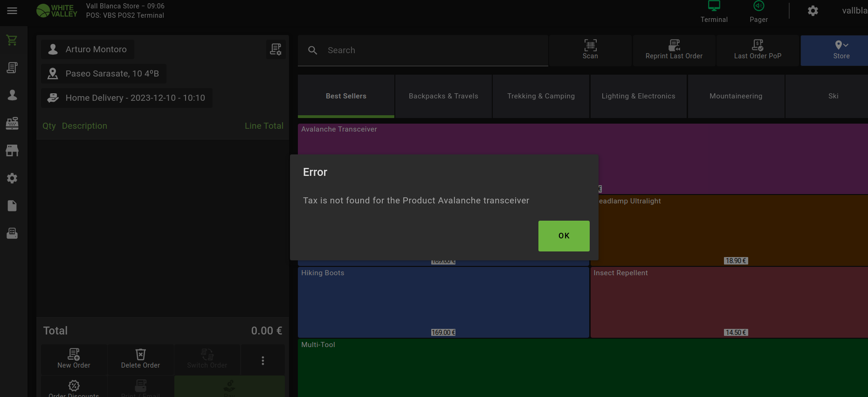
Task: Choose customer Arturo Montoro
Action: tap(88, 49)
